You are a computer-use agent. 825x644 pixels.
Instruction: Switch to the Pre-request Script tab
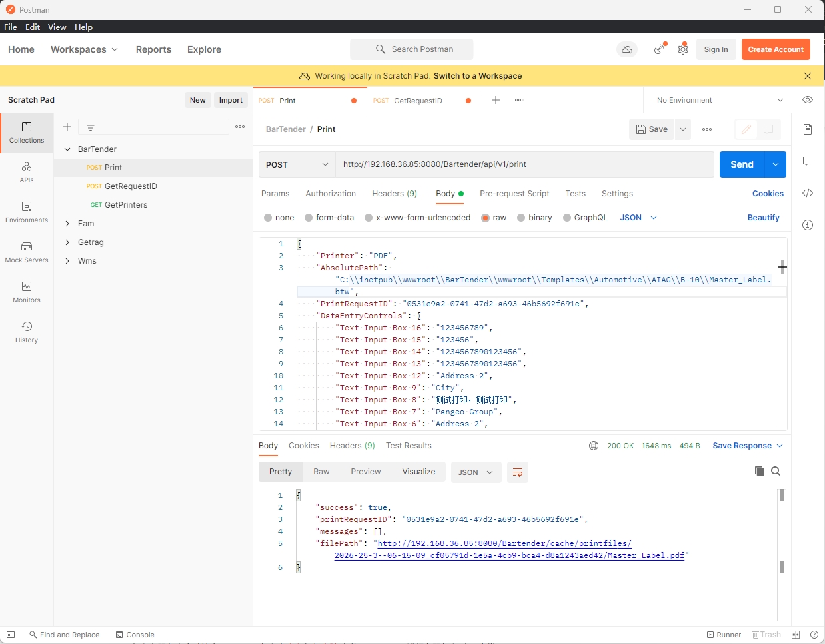(514, 194)
